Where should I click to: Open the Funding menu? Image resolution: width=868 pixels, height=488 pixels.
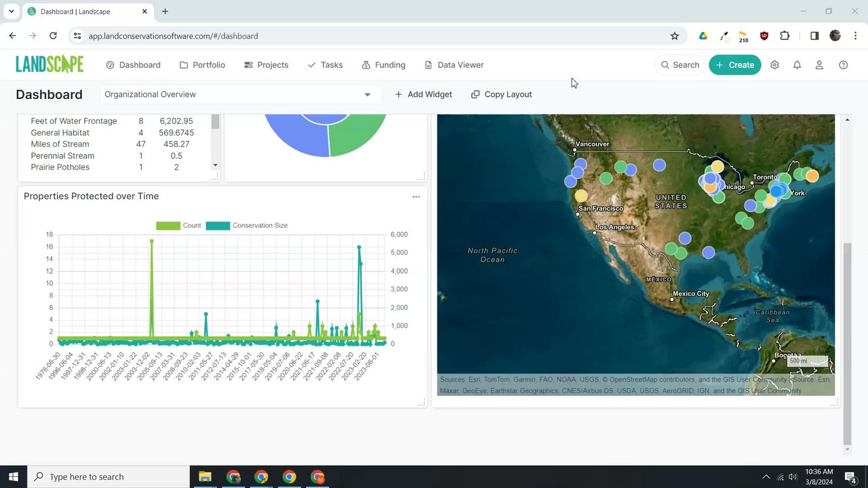(x=384, y=65)
